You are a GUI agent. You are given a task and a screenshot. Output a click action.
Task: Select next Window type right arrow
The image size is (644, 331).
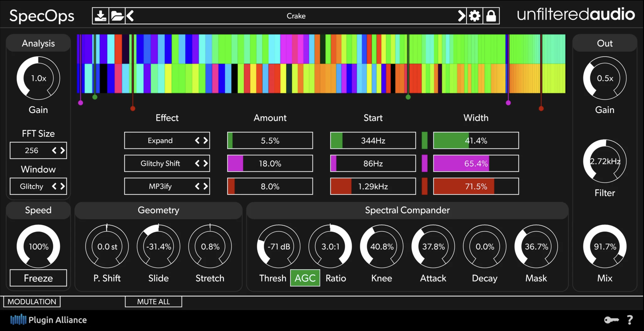pyautogui.click(x=63, y=186)
